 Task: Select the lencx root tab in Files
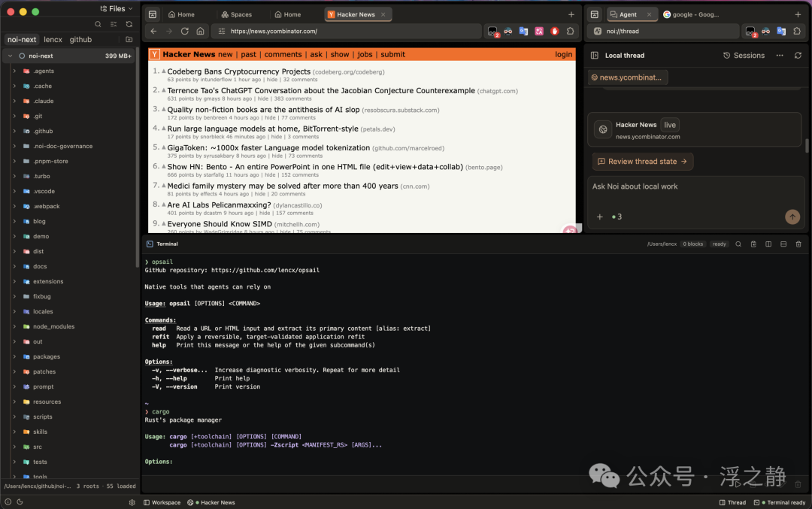(53, 39)
